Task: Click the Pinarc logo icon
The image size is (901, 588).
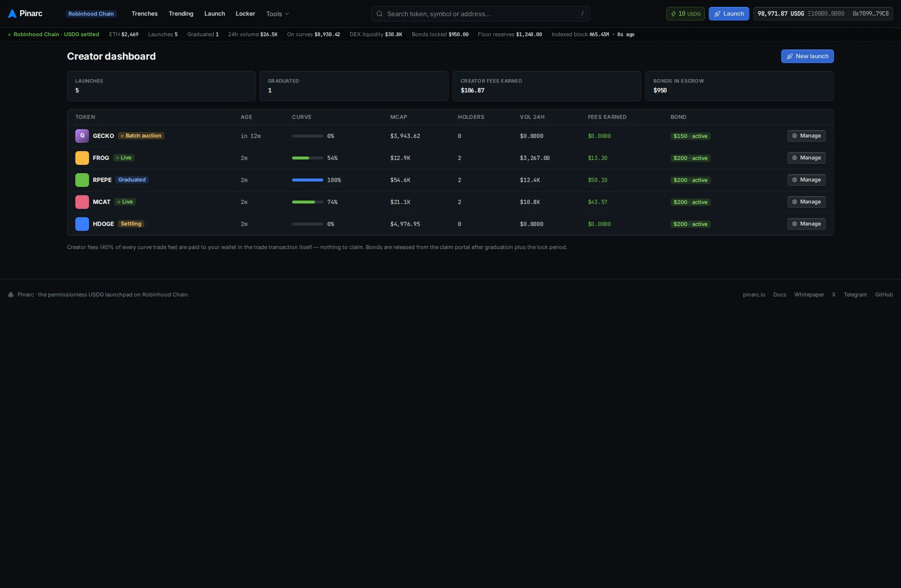Action: (x=12, y=14)
